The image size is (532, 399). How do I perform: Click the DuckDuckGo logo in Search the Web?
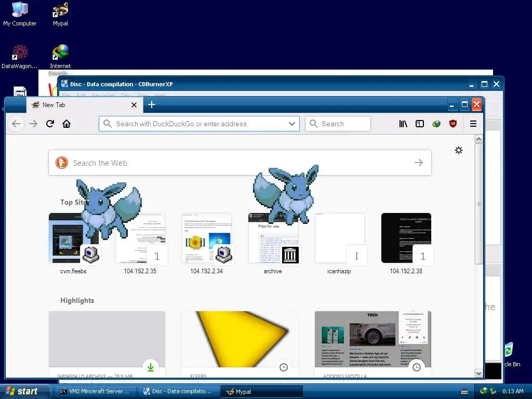[x=62, y=163]
